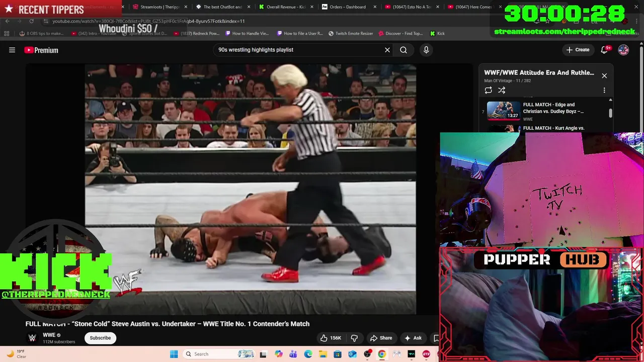Click the Ask button

point(413,338)
